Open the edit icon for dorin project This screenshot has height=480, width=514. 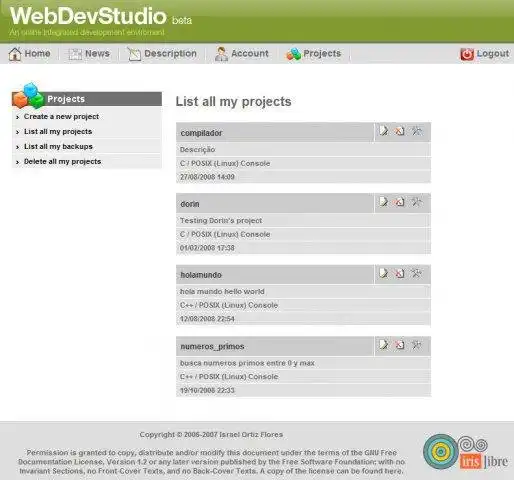point(384,202)
